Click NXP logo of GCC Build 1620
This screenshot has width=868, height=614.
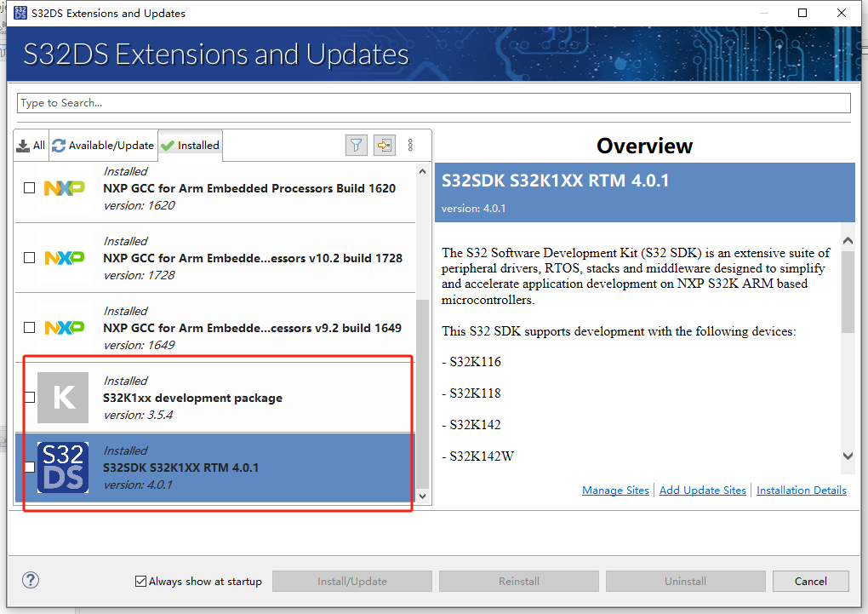65,188
